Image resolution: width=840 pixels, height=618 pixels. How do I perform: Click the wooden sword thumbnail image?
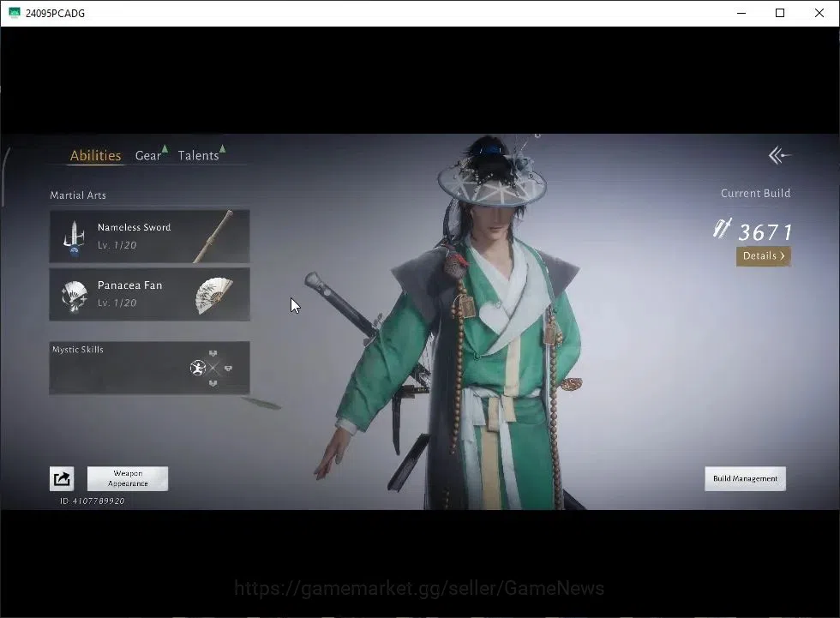[x=213, y=237]
